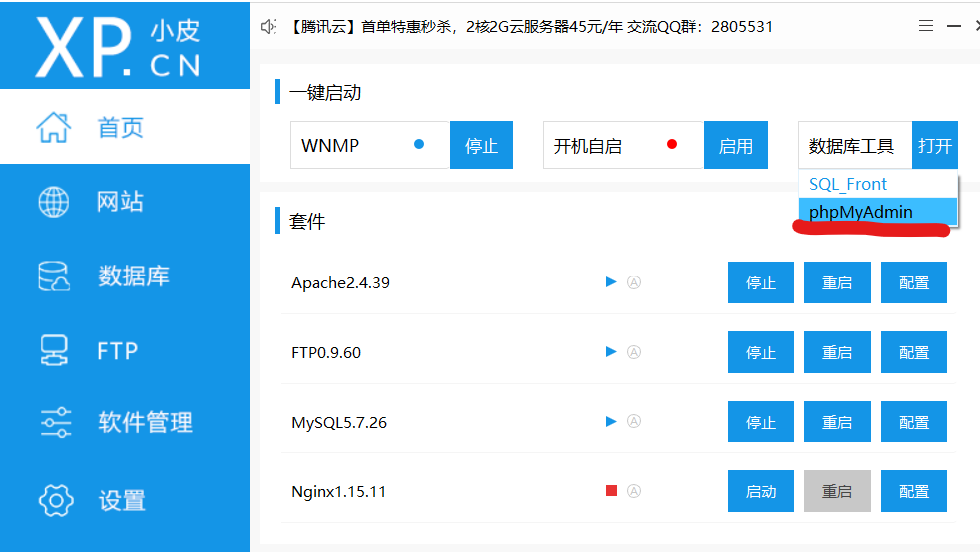This screenshot has width=980, height=552.
Task: Open the 网站 section in sidebar
Action: click(x=125, y=201)
